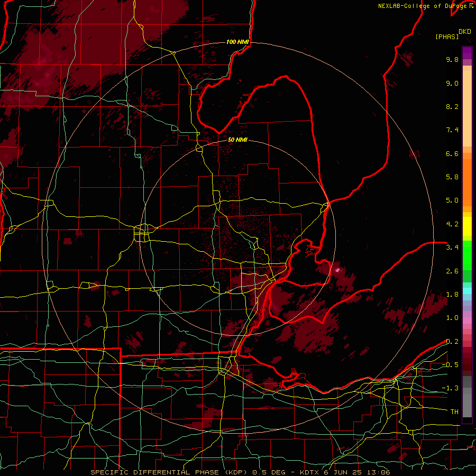Click the 9.8 value on the scale
The height and width of the screenshot is (476, 476).
coord(452,59)
